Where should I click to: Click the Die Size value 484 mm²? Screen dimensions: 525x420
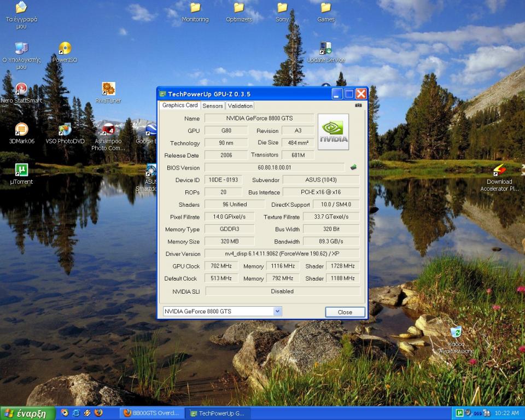coord(297,143)
